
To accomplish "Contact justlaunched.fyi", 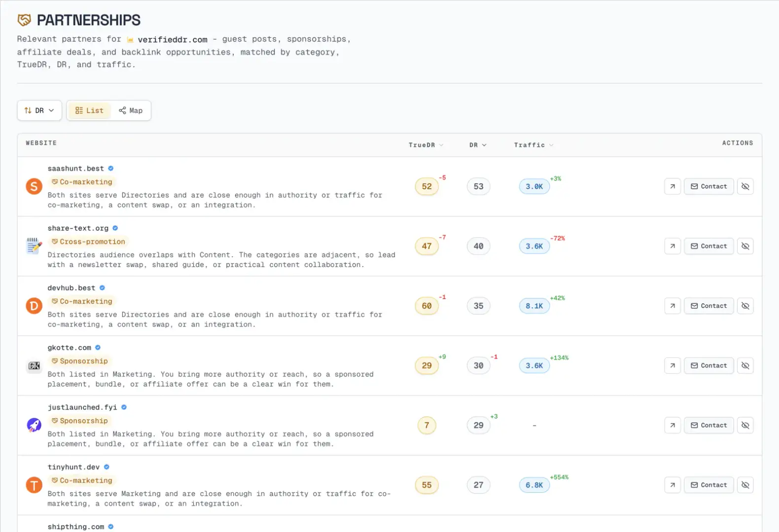I will coord(708,425).
